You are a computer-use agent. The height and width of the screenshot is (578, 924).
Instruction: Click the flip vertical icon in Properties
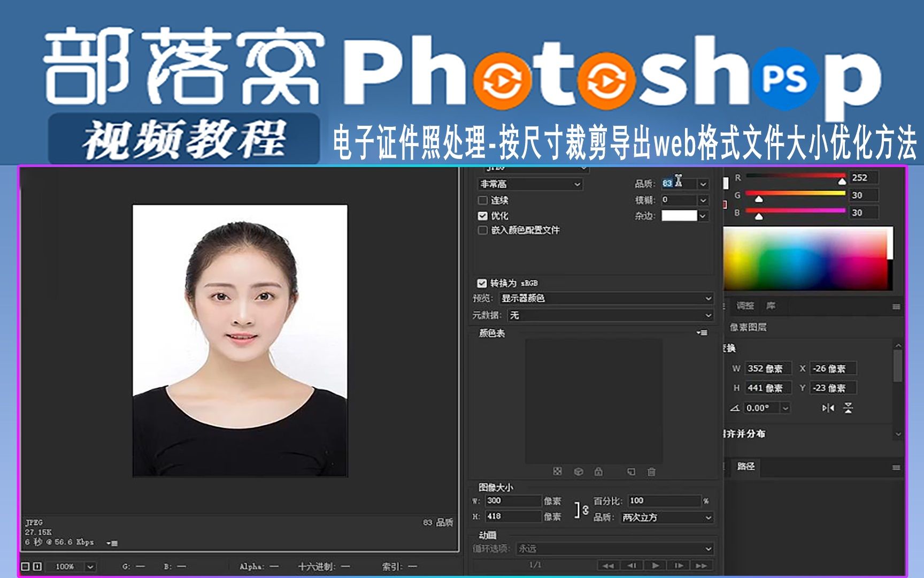[x=848, y=408]
